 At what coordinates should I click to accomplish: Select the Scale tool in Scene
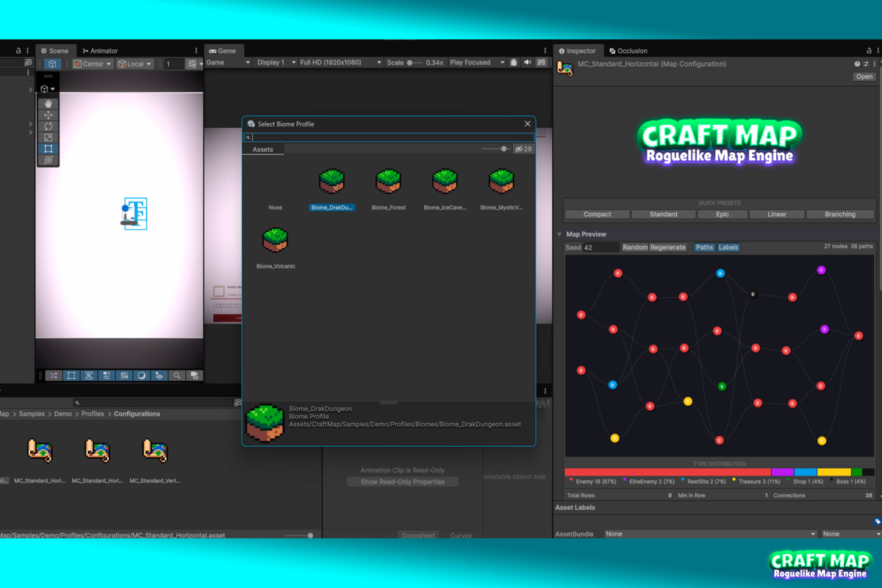pyautogui.click(x=49, y=137)
